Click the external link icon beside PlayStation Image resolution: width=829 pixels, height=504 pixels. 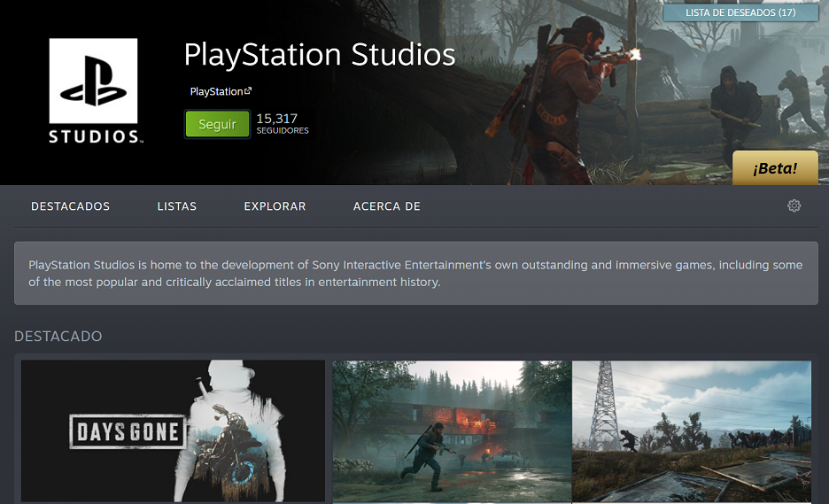point(248,91)
